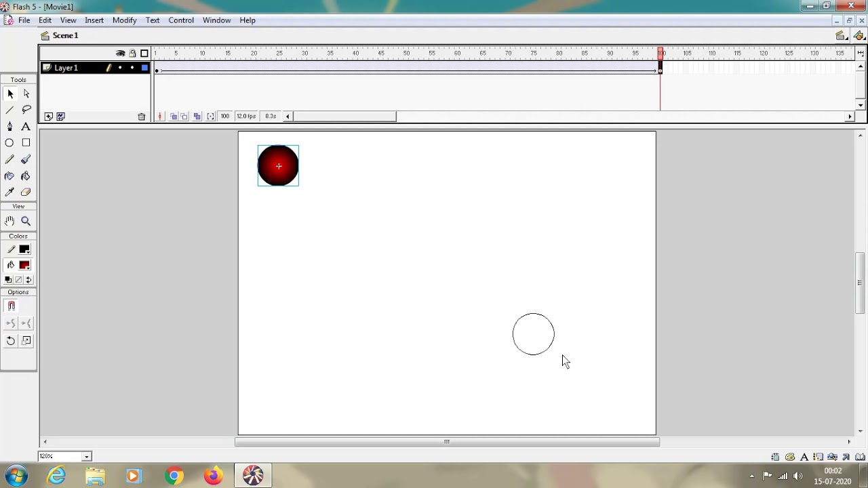The image size is (868, 488).
Task: Click the Scale option button
Action: pyautogui.click(x=26, y=341)
